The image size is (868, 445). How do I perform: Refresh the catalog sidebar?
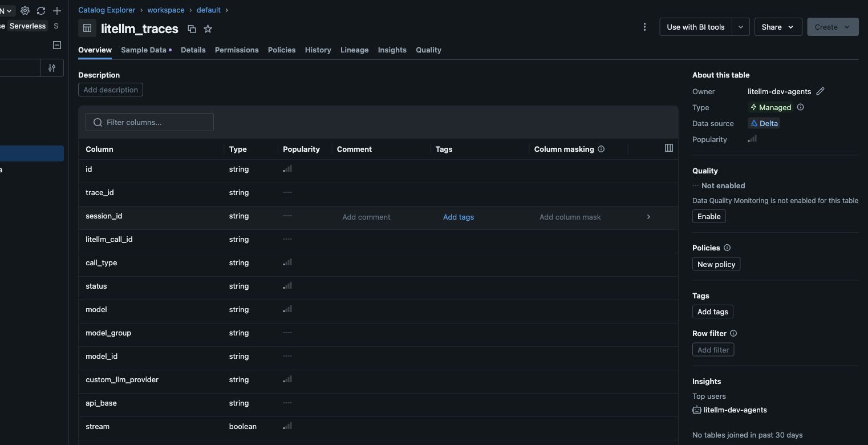pos(41,11)
